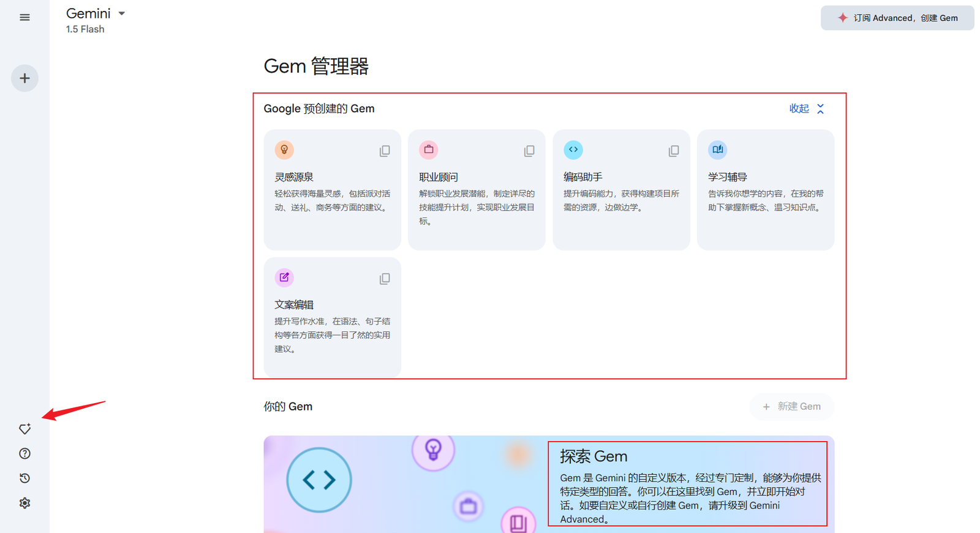Open the 编码助手 Gem card title

point(583,177)
